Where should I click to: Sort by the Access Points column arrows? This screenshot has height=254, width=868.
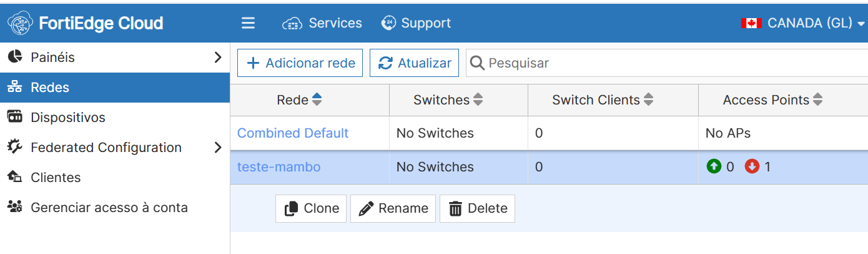point(817,99)
